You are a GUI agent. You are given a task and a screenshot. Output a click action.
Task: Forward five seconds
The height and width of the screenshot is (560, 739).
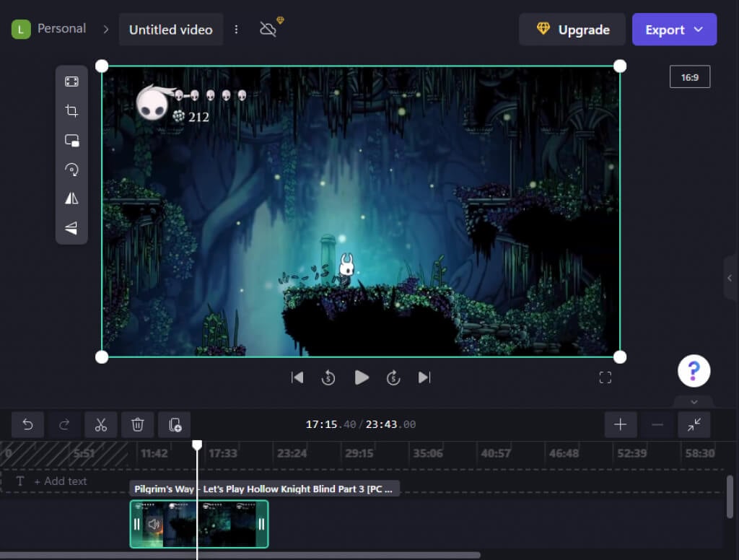(393, 377)
